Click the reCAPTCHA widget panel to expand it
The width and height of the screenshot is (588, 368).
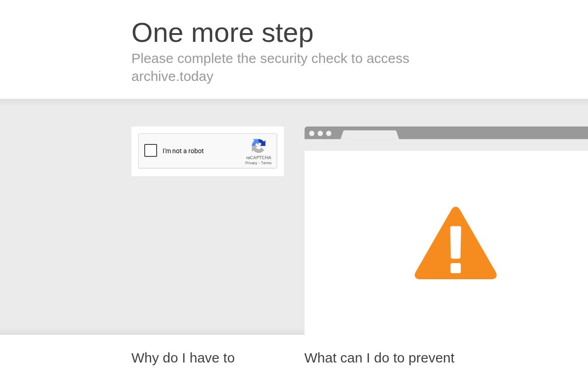pyautogui.click(x=208, y=151)
